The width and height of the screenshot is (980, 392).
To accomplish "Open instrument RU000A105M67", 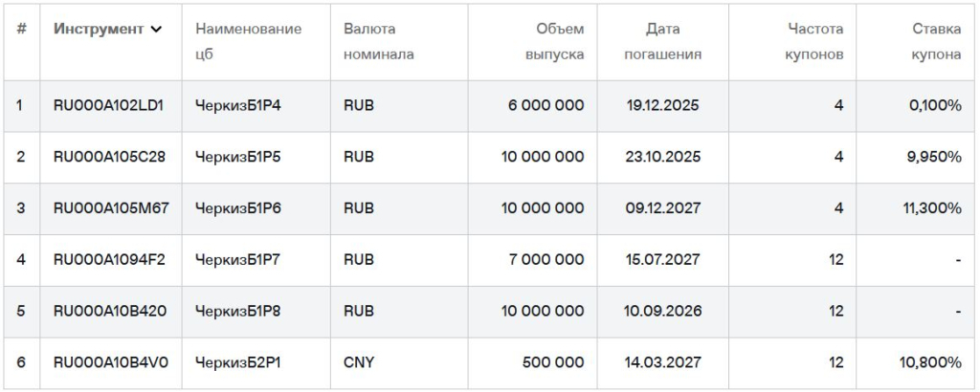I will pos(111,207).
